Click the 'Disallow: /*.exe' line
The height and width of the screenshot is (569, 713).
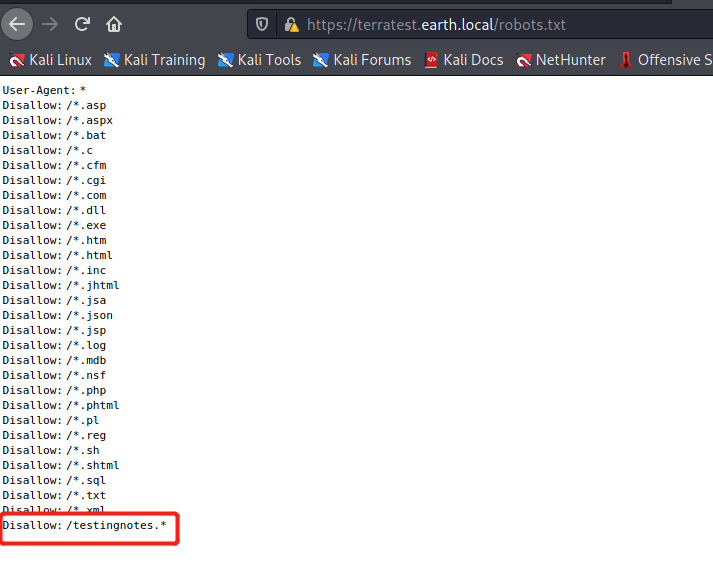pos(54,226)
